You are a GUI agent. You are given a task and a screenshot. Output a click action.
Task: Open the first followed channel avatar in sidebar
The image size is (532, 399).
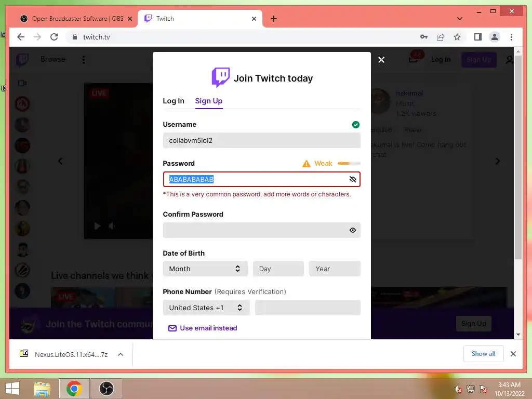tap(22, 104)
